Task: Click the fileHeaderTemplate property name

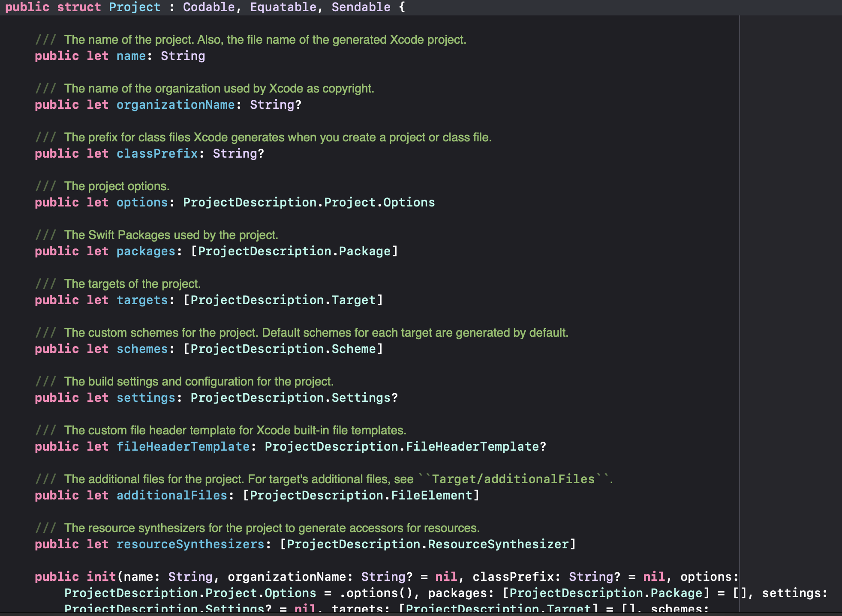Action: point(183,447)
